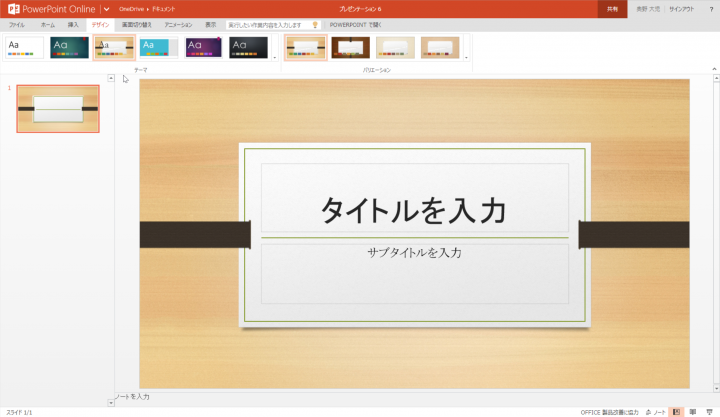Start slide show from status bar icon
The width and height of the screenshot is (720, 417).
(709, 412)
